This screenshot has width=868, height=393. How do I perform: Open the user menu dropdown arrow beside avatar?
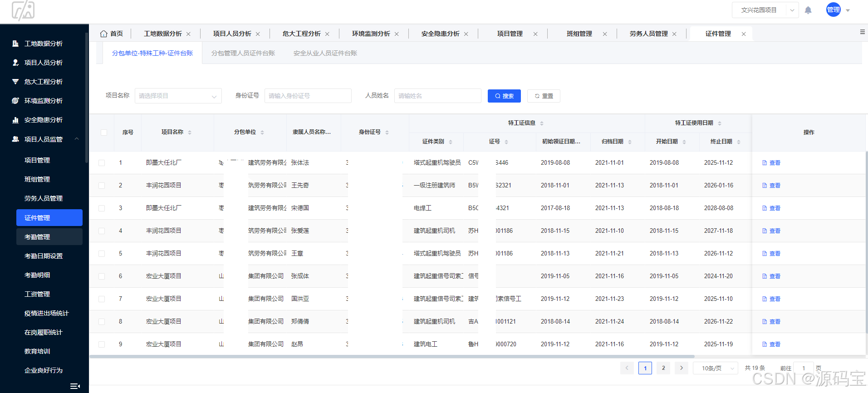(x=848, y=10)
